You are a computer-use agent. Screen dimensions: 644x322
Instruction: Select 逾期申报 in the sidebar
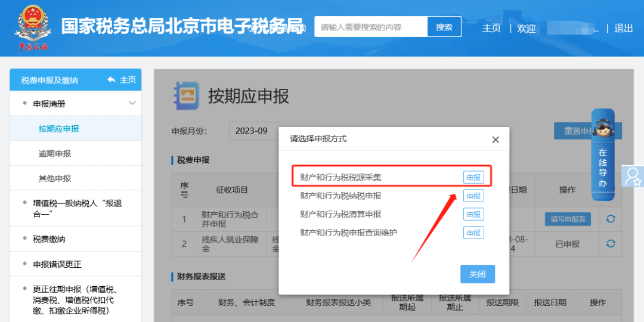coord(55,153)
